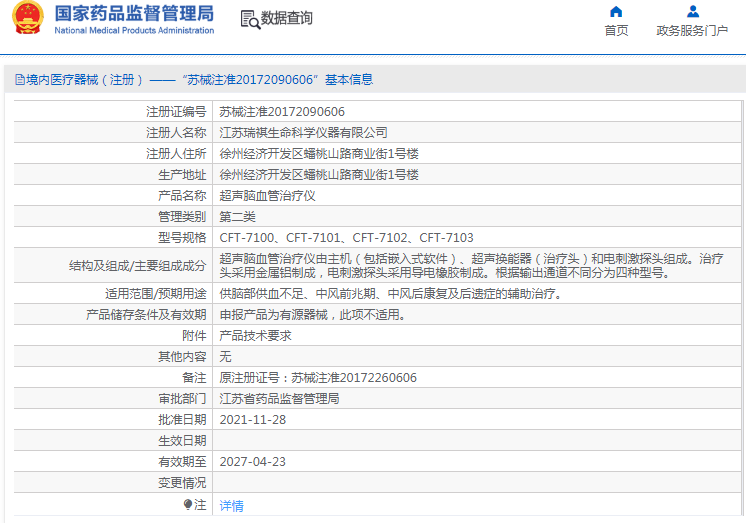Click the bulb icon beside 注

[x=187, y=505]
